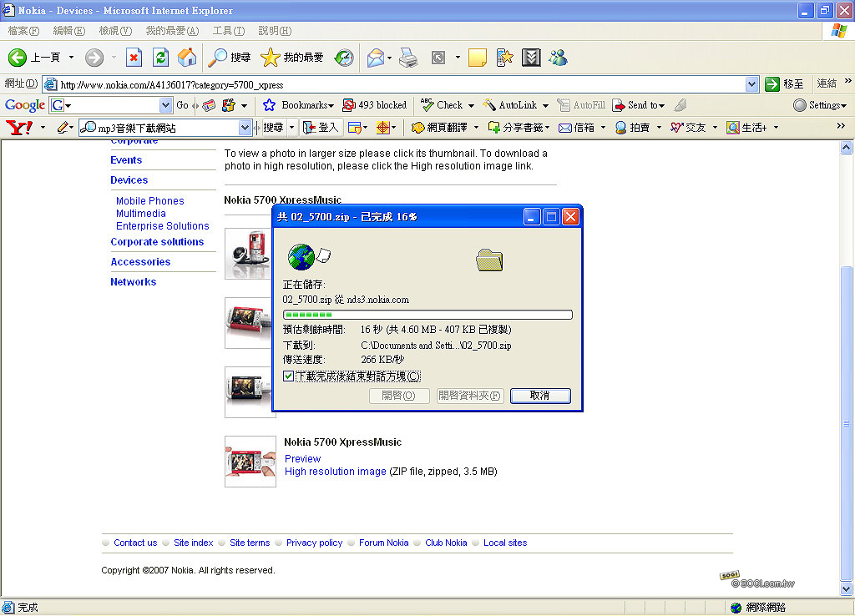Click the Mobile Phones sidebar link

[150, 201]
